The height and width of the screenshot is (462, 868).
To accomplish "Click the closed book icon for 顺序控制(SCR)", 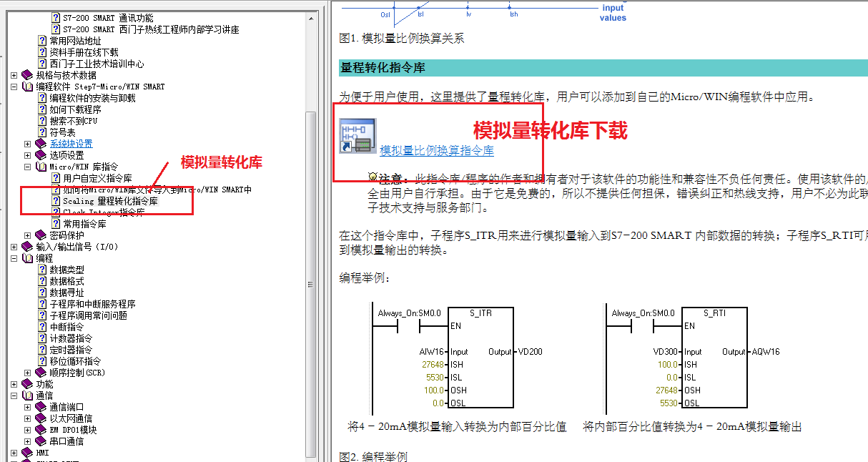I will click(x=41, y=373).
